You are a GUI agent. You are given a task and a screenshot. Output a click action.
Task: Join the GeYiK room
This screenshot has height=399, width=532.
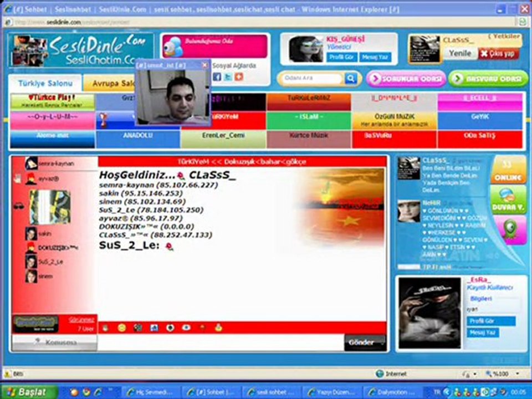tap(480, 121)
